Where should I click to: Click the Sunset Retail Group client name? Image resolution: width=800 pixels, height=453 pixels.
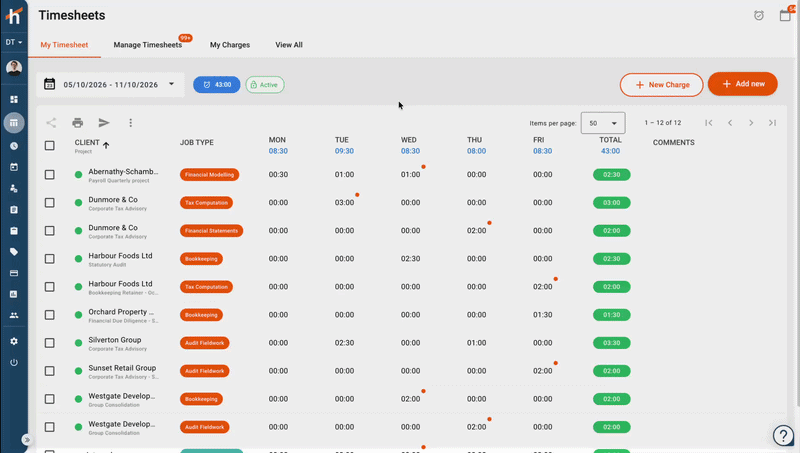click(x=122, y=368)
